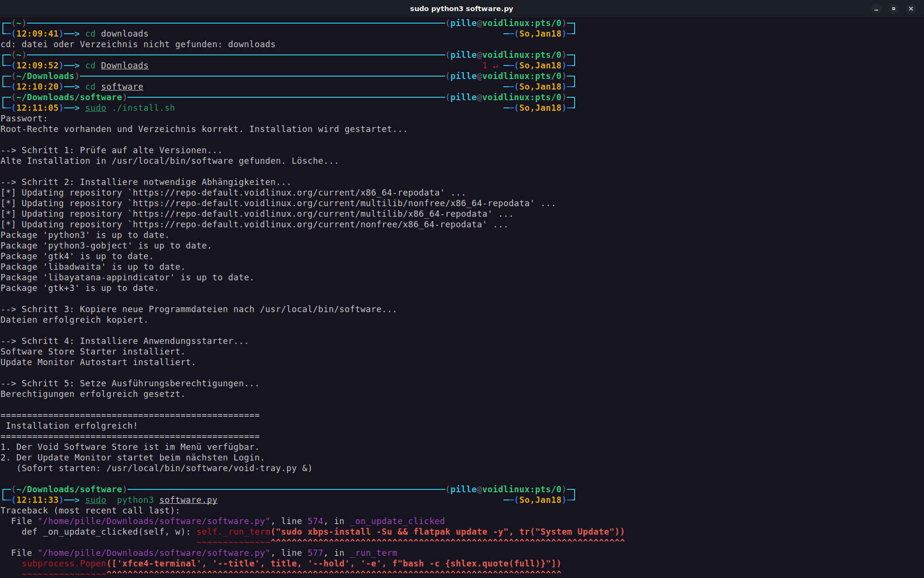
Task: Click the traceback file path at line 577
Action: tap(154, 553)
